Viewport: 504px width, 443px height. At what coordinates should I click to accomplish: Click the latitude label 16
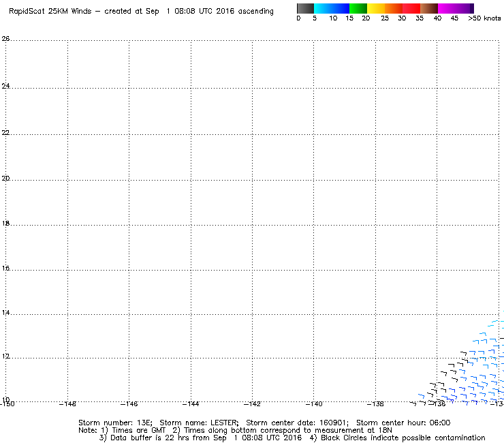[5, 268]
